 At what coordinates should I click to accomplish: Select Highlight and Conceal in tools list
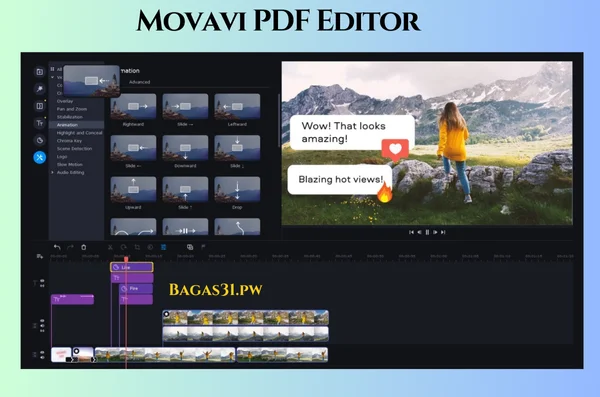(79, 133)
